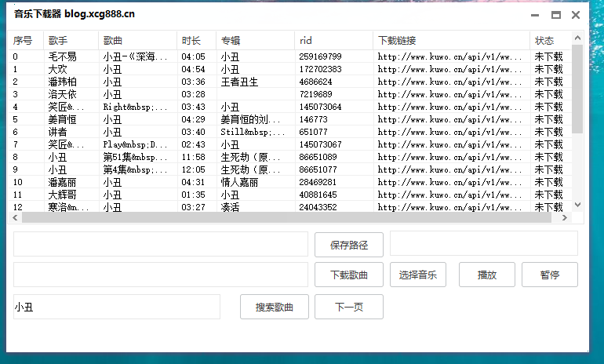Click the vertical scrollbar thumb
The image size is (604, 364).
pos(577,89)
